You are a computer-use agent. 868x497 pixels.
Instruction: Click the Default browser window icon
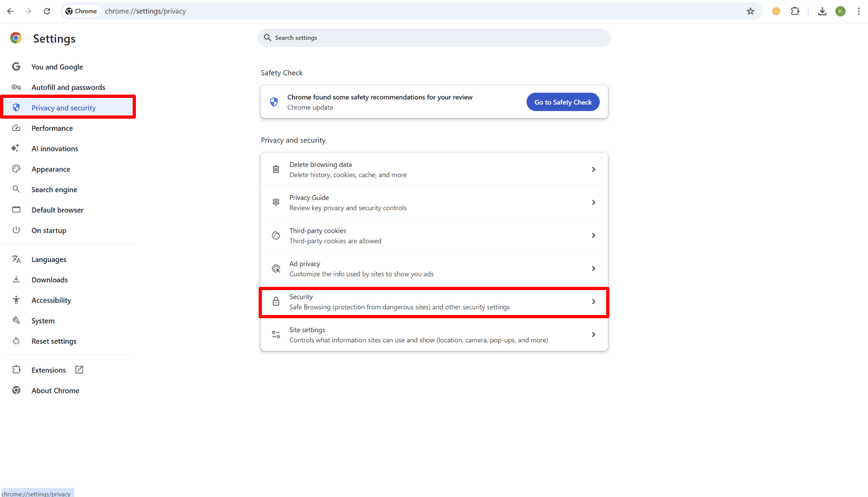pos(16,209)
